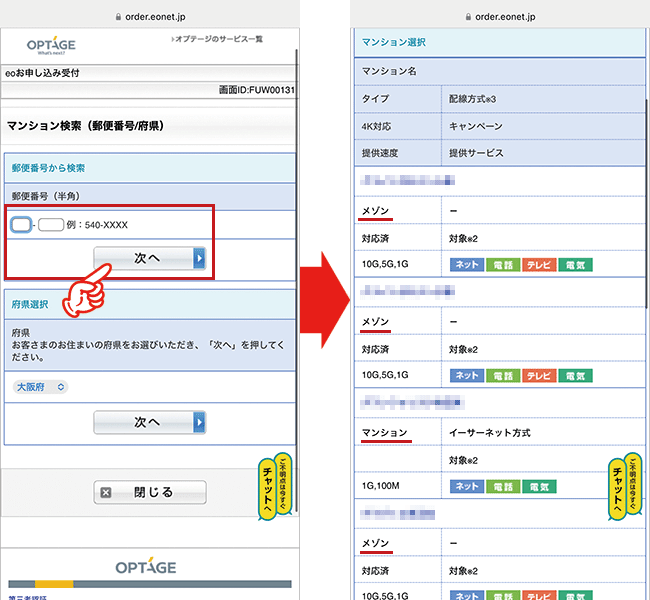Click 次へ button under prefecture selection
650x600 pixels.
click(x=150, y=422)
